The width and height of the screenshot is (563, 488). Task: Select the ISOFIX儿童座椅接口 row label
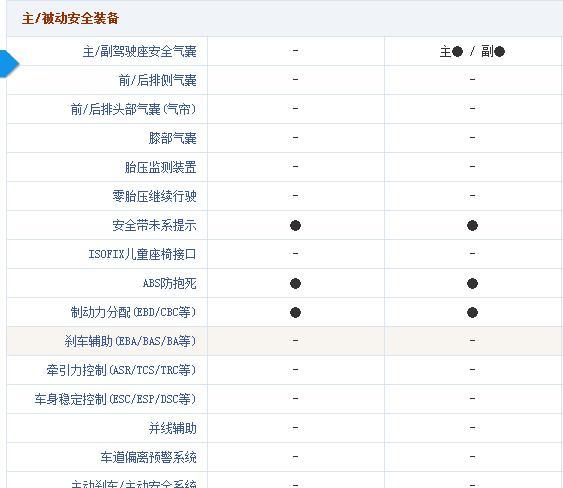[x=143, y=254]
